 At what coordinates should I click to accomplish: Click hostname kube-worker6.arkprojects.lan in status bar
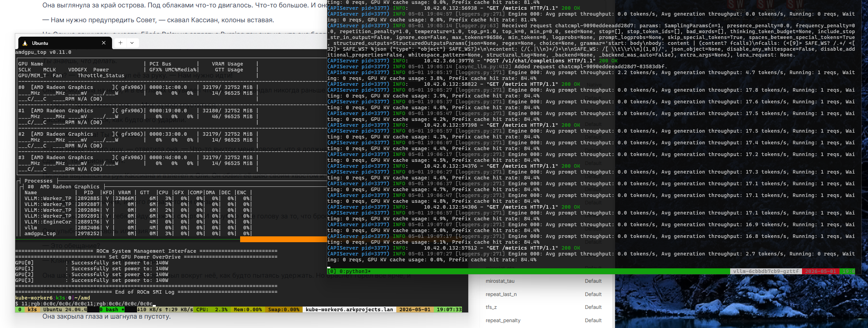(x=349, y=310)
